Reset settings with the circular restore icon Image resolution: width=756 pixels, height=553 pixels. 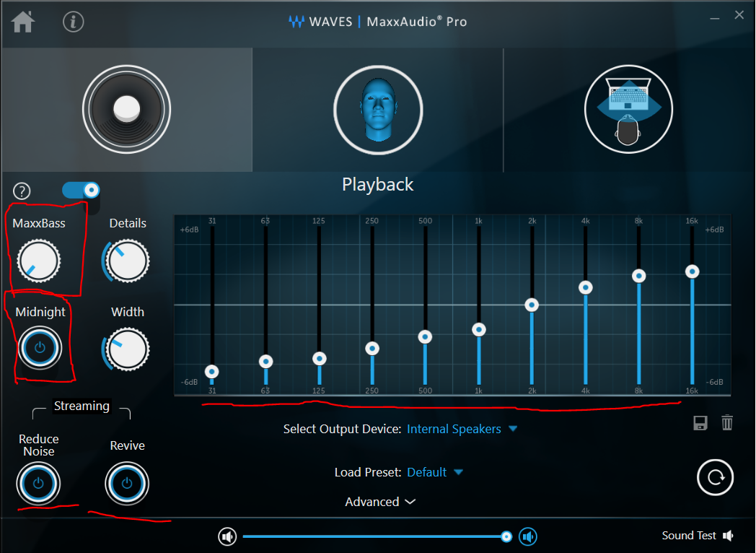[x=715, y=477]
